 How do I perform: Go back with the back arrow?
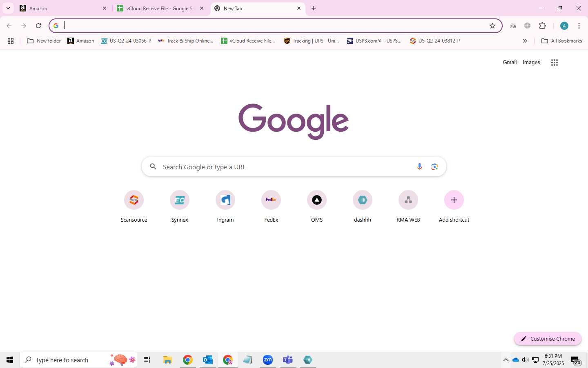click(9, 26)
